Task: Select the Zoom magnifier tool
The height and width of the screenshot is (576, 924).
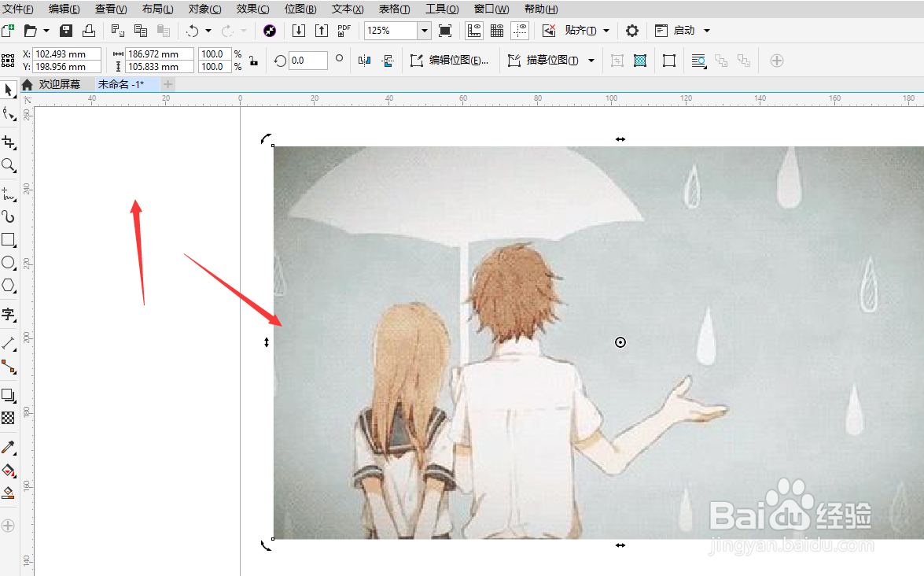Action: coord(8,165)
